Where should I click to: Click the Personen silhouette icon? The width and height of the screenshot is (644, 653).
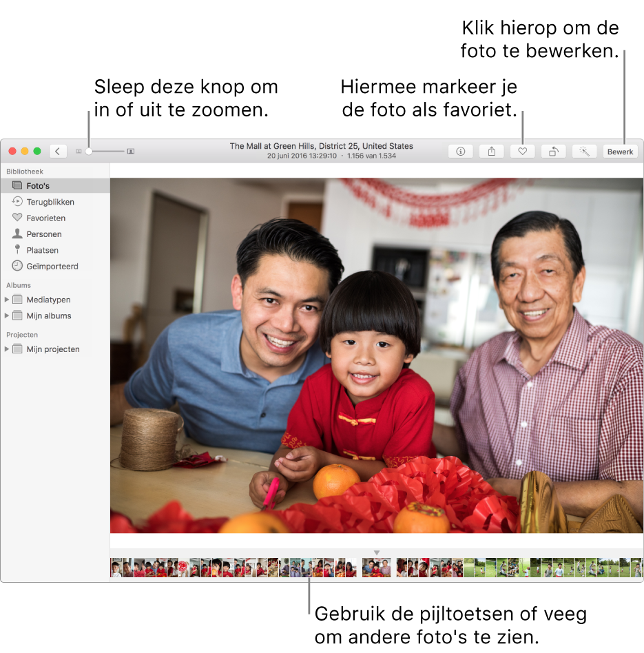(x=17, y=234)
